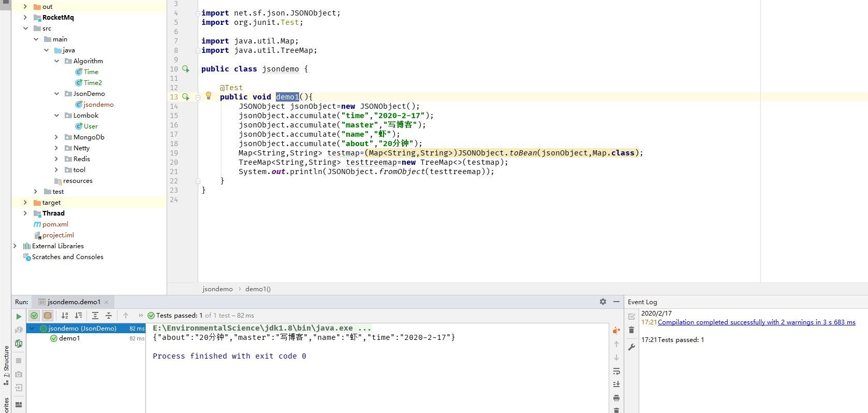
Task: Toggle soft-wrap in console output
Action: (x=616, y=371)
